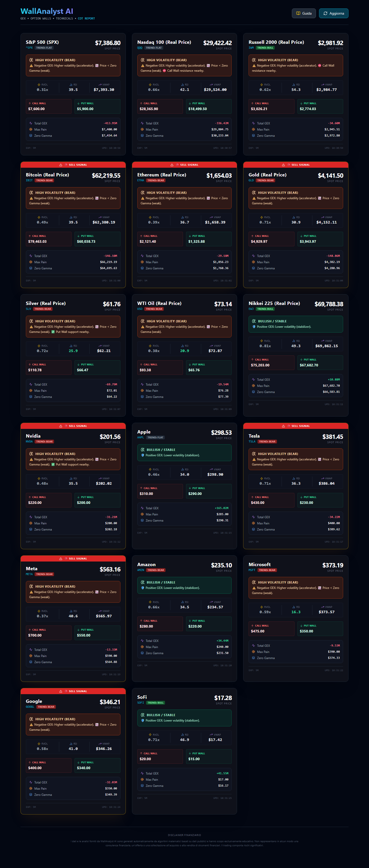Click the VWAP trend icon in SoFi card
369x868 pixels.
click(x=211, y=735)
